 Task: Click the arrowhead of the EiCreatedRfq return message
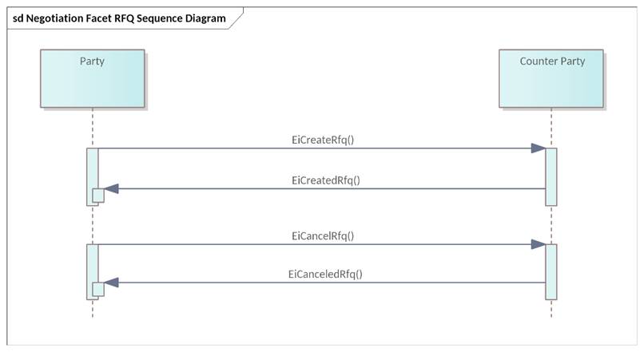pos(111,189)
